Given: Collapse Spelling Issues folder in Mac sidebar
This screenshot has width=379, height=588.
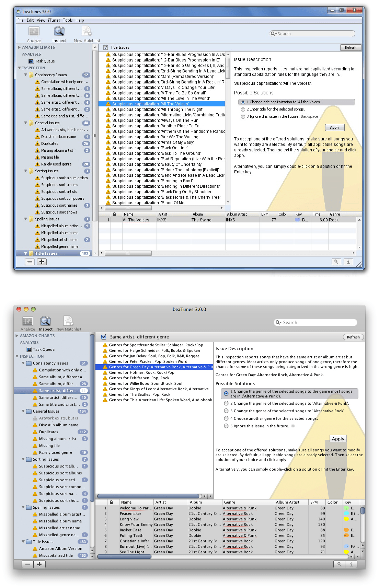Looking at the screenshot, I should [x=23, y=507].
